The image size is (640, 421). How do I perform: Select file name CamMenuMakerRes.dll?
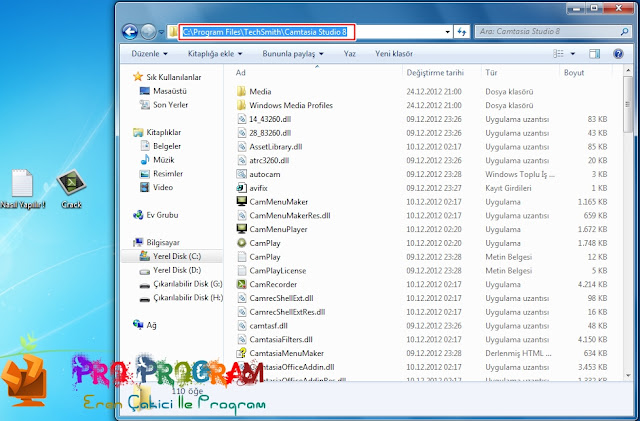click(290, 215)
